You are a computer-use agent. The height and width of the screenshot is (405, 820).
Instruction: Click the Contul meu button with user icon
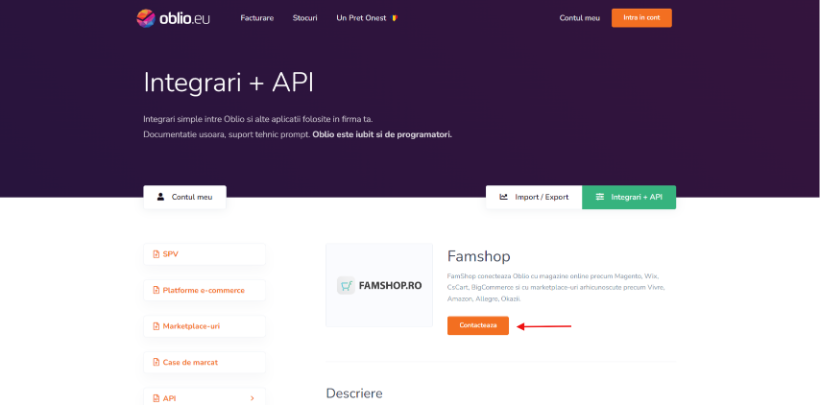(x=185, y=197)
